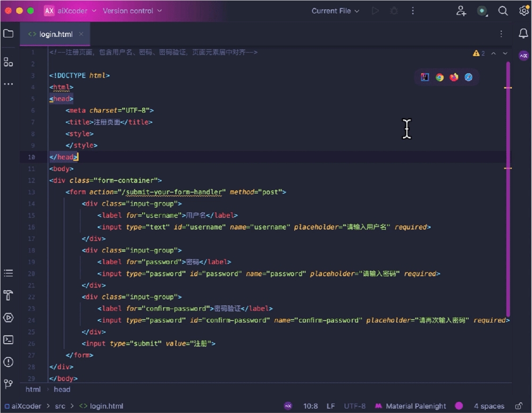
Task: Switch to the login.html editor tab
Action: [55, 33]
